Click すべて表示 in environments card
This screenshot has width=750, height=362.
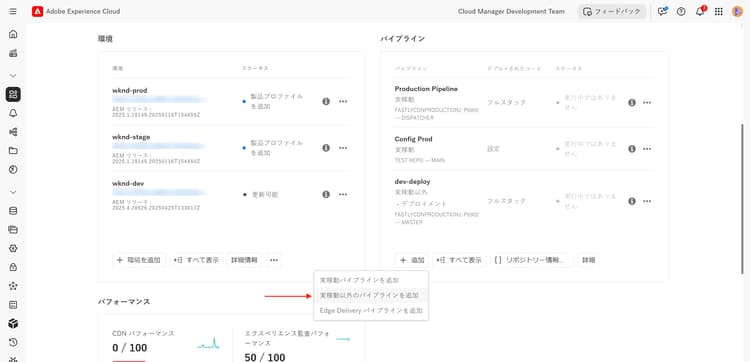[197, 260]
